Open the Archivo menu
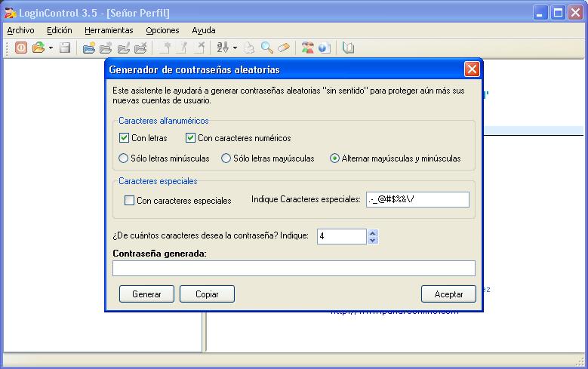This screenshot has width=588, height=369. click(20, 30)
